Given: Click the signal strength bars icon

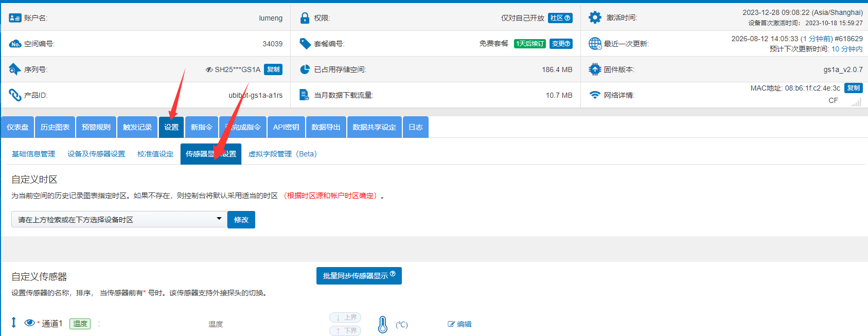Looking at the screenshot, I should click(x=856, y=102).
